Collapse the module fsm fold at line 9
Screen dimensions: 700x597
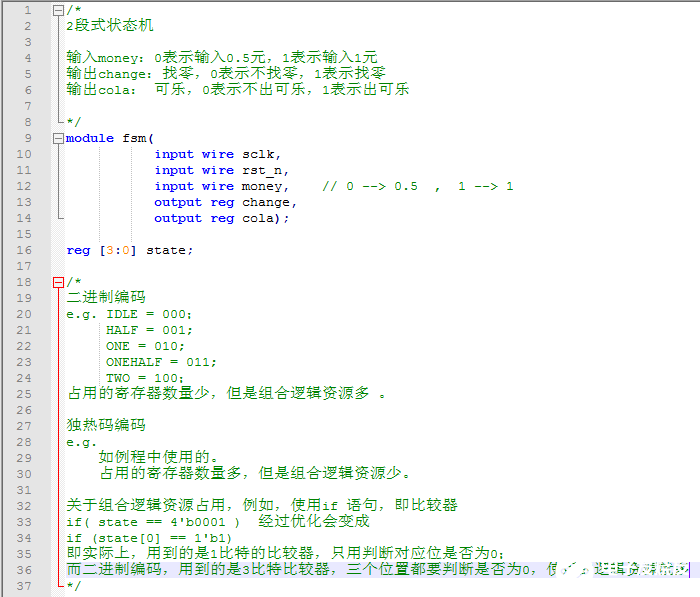pos(58,138)
